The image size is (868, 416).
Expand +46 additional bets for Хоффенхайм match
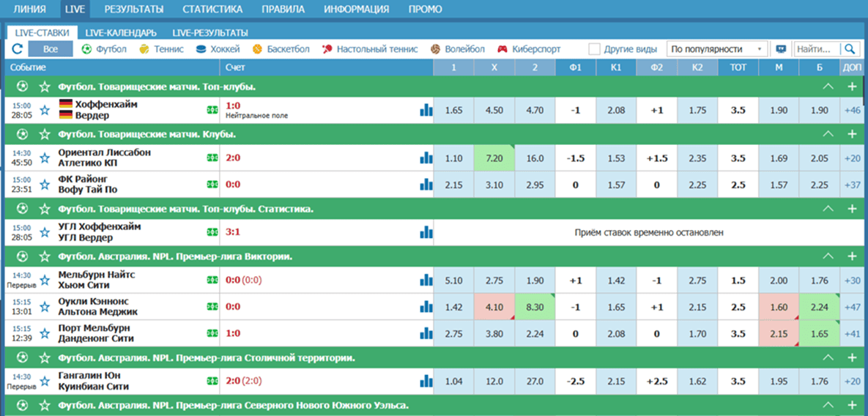(853, 111)
